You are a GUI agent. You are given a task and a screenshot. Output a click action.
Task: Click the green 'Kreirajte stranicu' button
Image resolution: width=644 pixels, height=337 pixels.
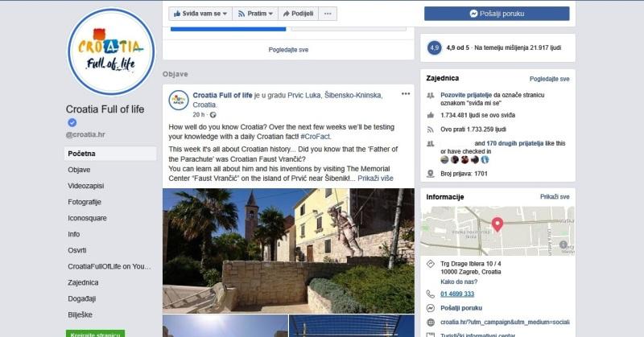(95, 334)
